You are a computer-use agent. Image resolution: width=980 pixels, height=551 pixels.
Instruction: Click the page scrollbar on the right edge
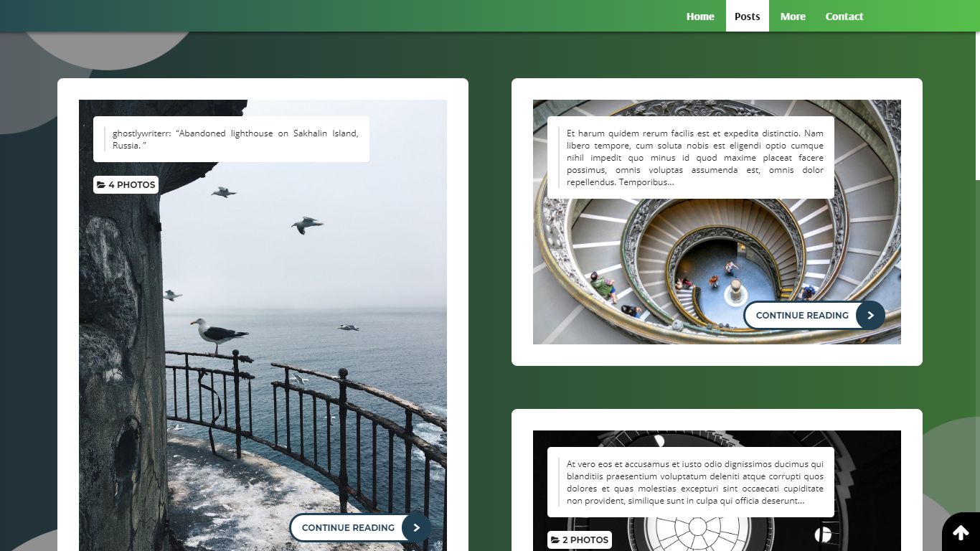(x=977, y=104)
